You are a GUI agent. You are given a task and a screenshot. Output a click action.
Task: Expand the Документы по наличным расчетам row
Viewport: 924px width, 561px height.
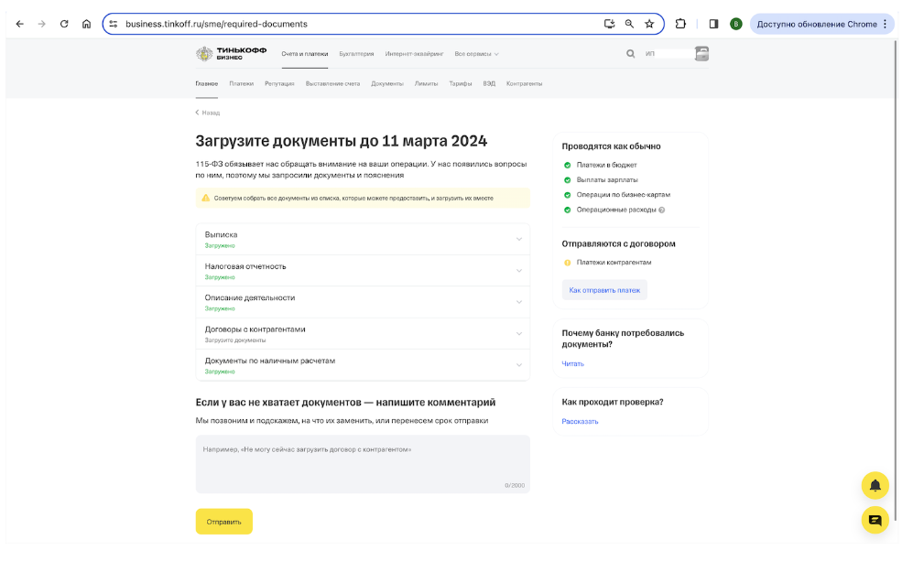click(x=363, y=365)
